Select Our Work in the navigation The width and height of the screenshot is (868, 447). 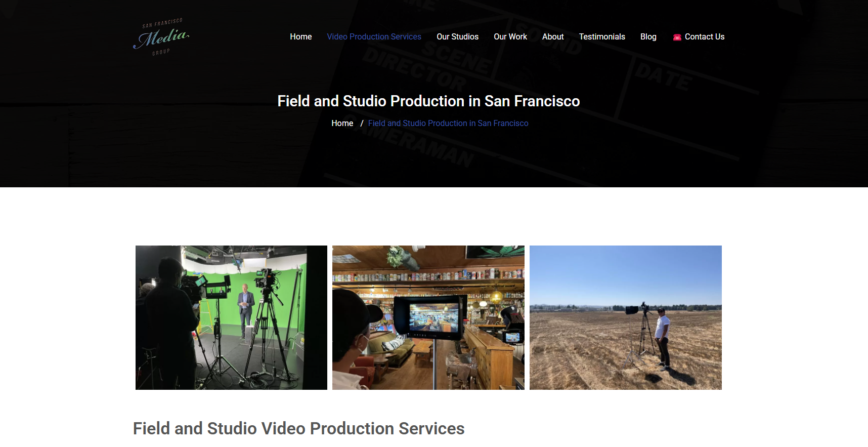510,36
